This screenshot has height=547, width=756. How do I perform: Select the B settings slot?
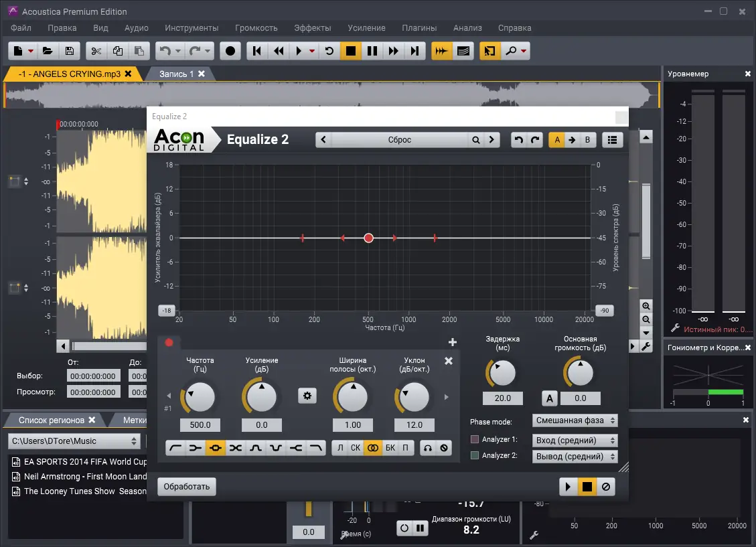(587, 140)
